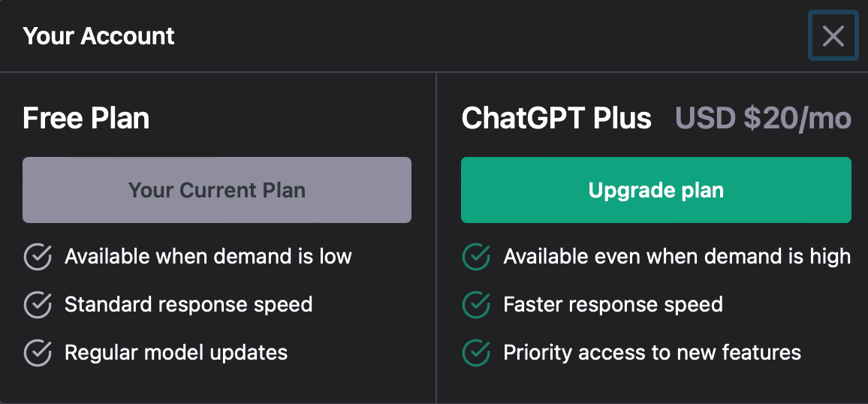The width and height of the screenshot is (868, 404).
Task: Click the green Upgrade plan button
Action: 656,190
